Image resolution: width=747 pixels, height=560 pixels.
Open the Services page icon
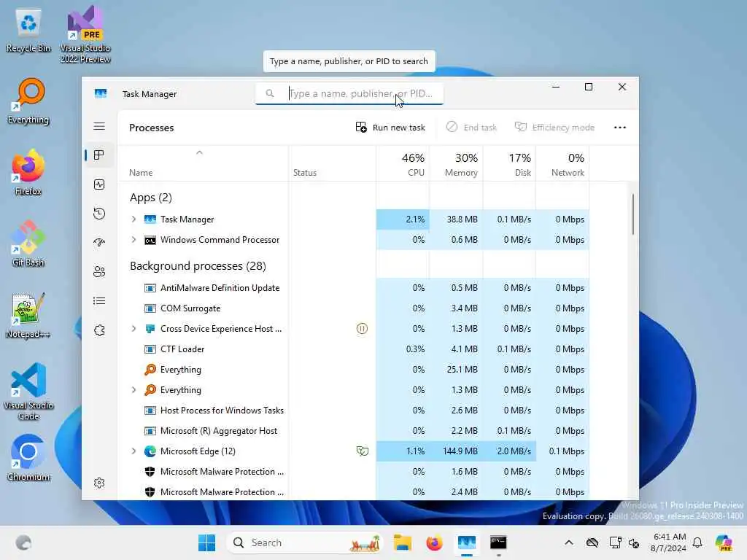click(x=99, y=330)
